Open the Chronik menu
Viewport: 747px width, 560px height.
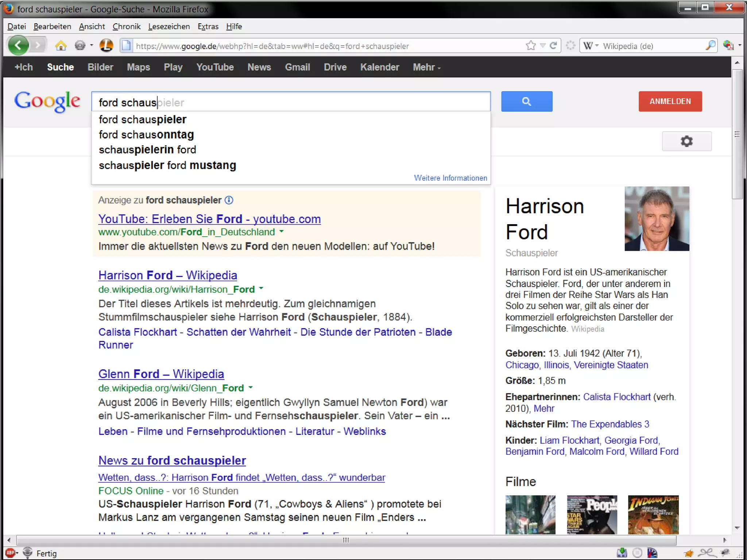point(126,27)
